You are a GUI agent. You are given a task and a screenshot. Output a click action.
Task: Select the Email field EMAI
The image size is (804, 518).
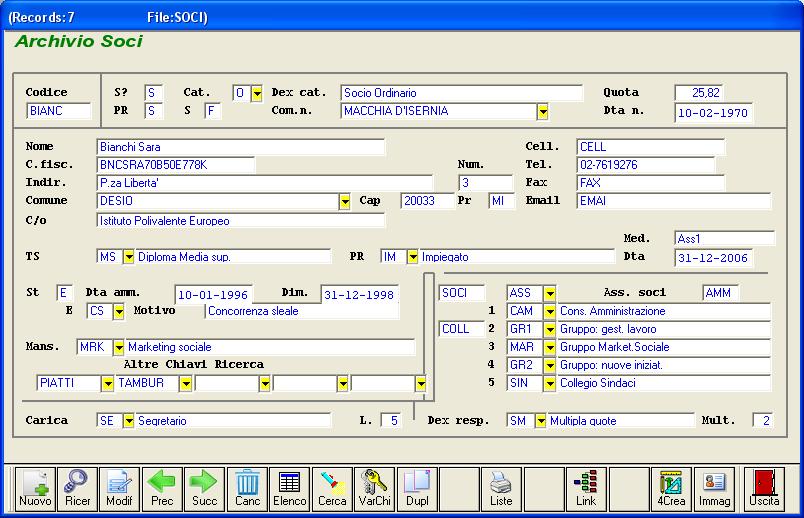(x=674, y=201)
